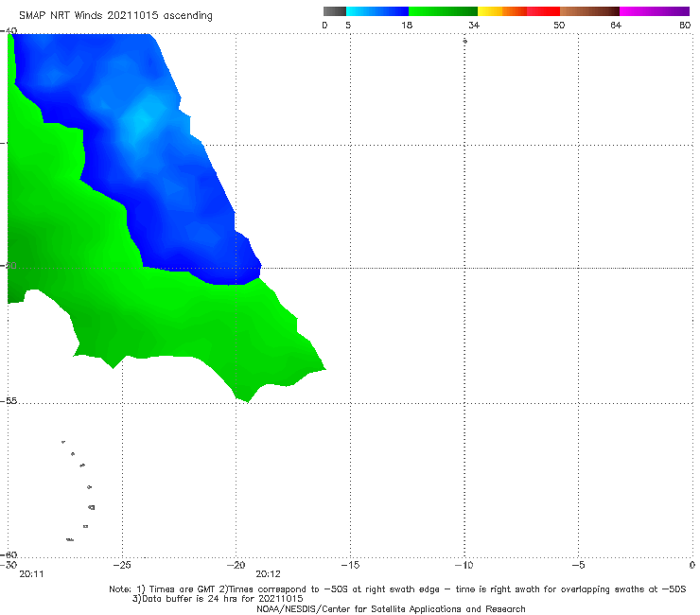700x615 pixels.
Task: Click the longitude label '-25'
Action: tap(122, 565)
